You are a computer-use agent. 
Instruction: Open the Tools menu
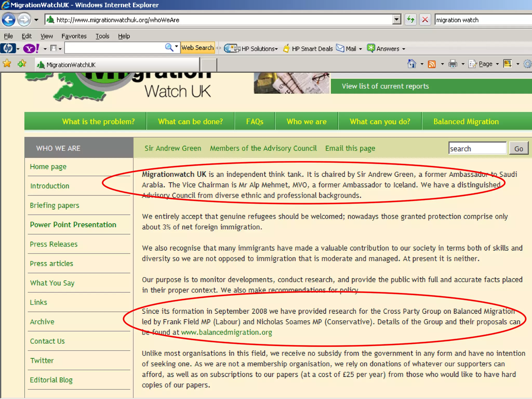(x=102, y=36)
